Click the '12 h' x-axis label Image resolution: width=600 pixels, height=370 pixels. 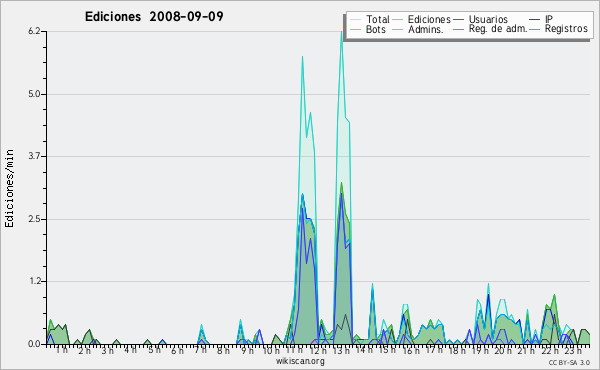coord(318,350)
